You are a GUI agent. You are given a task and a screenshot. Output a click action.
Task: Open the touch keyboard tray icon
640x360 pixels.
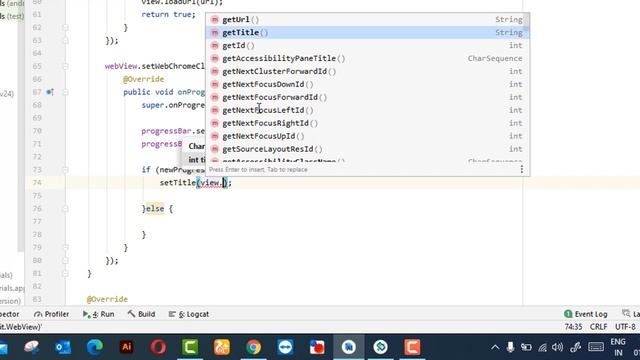click(596, 347)
